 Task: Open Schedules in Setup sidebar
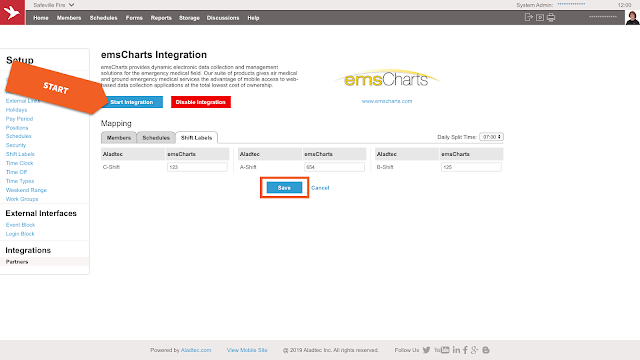[18, 136]
